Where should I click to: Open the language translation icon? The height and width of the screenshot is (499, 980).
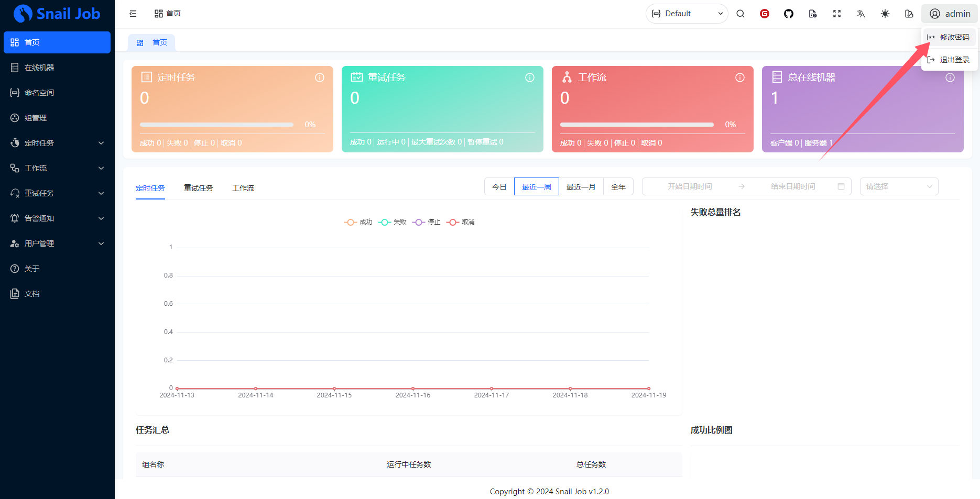tap(861, 14)
